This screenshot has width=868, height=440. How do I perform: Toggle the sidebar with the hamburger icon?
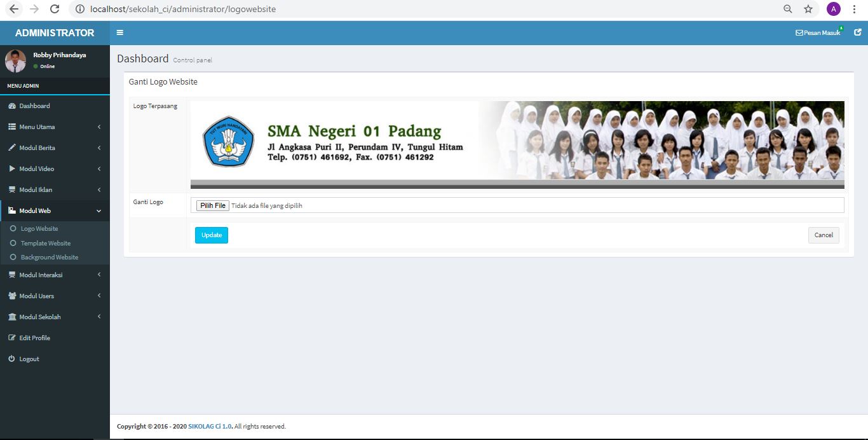coord(119,32)
